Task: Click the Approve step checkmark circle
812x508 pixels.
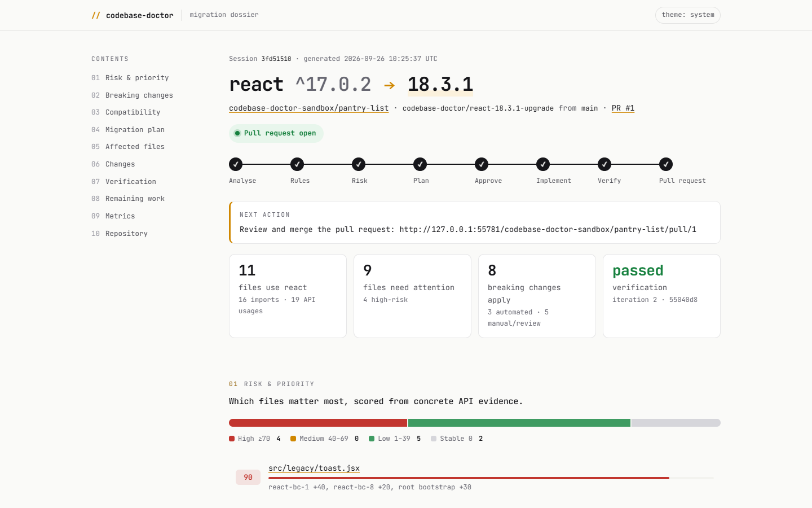Action: click(482, 164)
